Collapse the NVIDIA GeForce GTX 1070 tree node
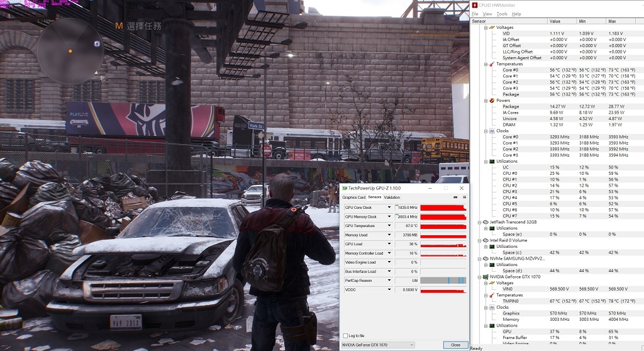 [479, 277]
